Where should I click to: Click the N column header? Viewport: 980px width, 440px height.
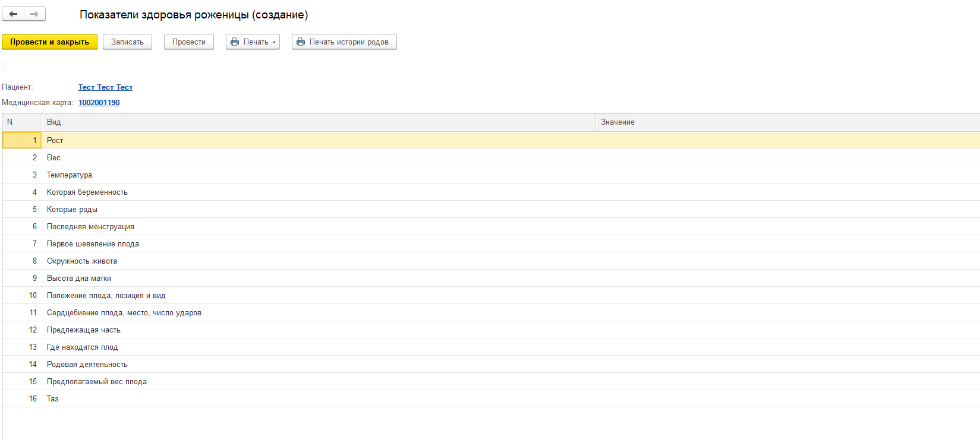21,122
